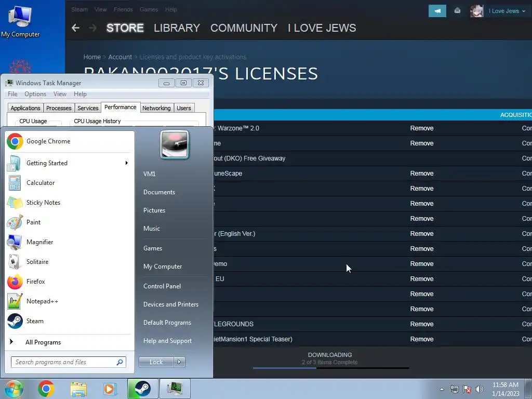Switch to Task Manager taskbar icon
The height and width of the screenshot is (399, 532).
pos(175,389)
